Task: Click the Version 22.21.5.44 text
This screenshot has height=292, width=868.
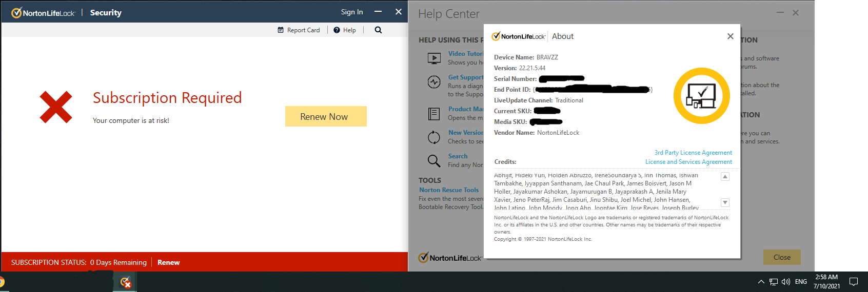Action: coord(520,68)
